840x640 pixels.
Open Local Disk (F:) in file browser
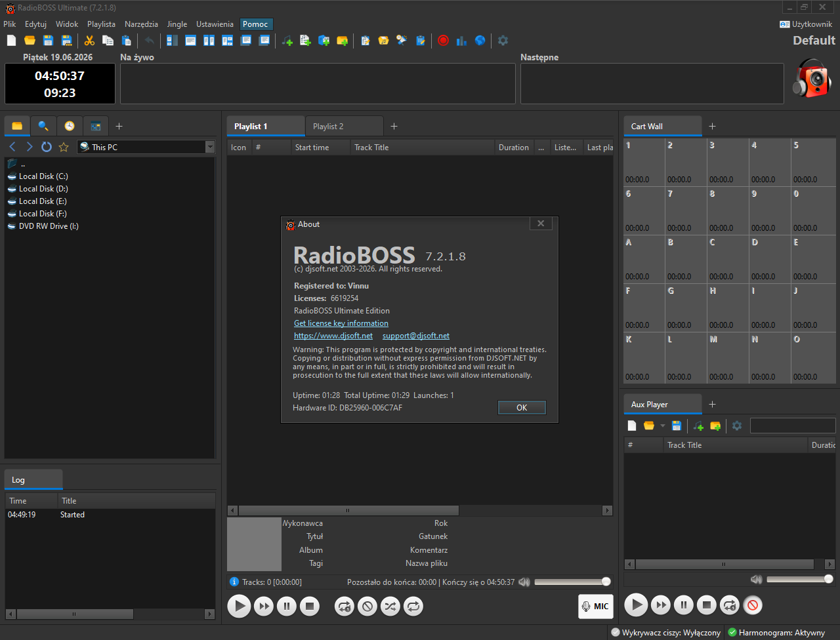pyautogui.click(x=43, y=214)
